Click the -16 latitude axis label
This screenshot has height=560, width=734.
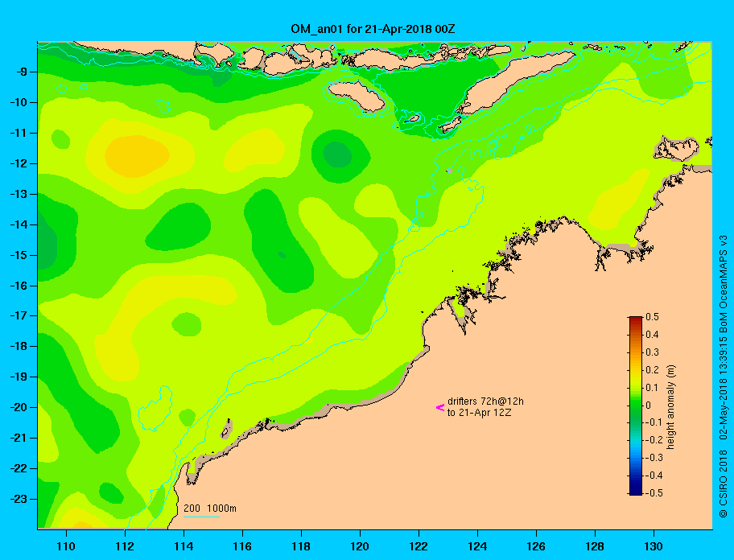[18, 286]
